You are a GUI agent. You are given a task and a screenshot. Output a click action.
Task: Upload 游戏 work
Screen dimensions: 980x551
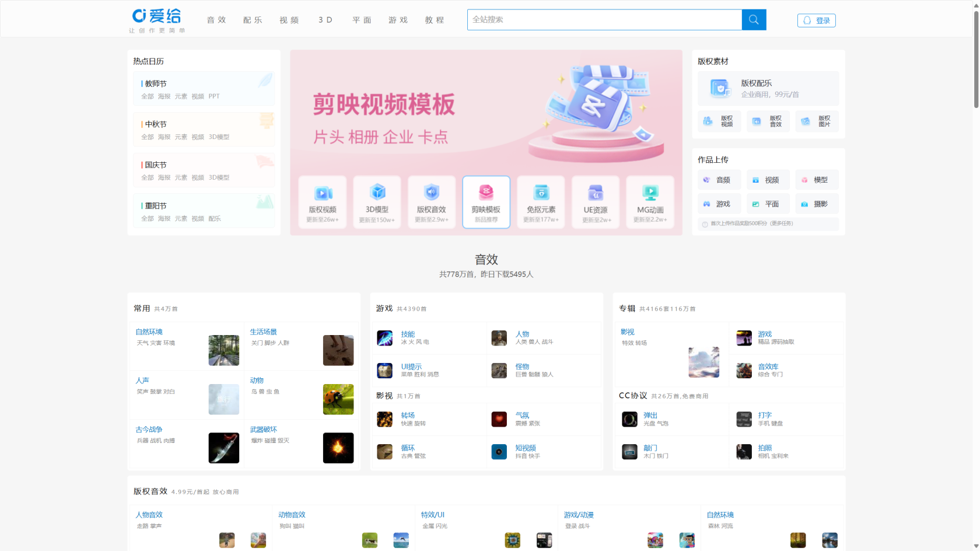pos(719,204)
